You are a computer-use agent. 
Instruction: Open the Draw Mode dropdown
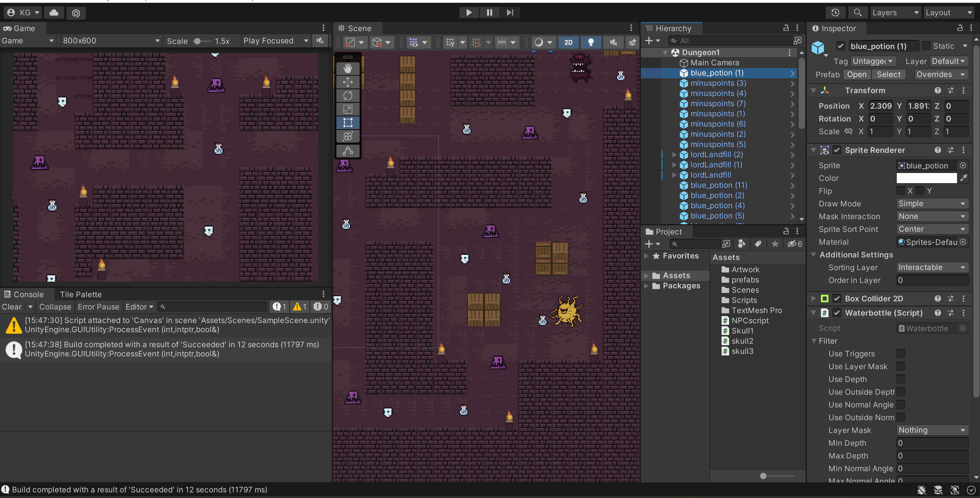pyautogui.click(x=932, y=203)
